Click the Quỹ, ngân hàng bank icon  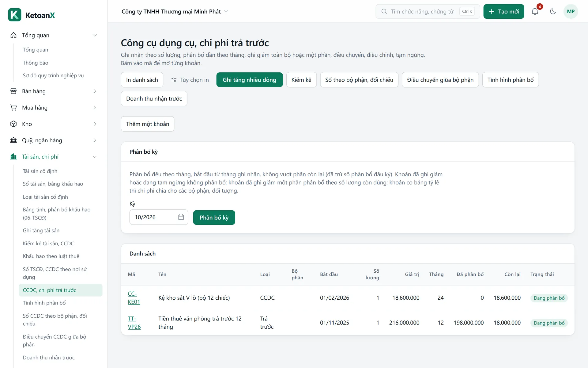coord(13,140)
